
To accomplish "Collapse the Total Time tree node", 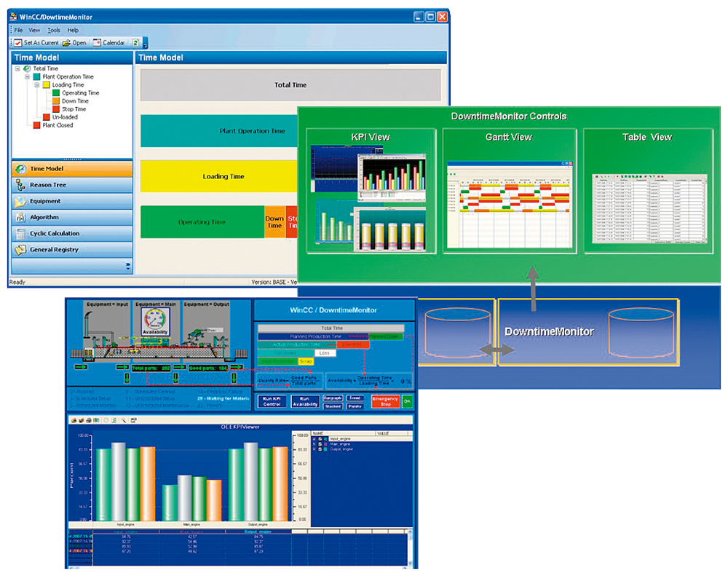I will (17, 68).
